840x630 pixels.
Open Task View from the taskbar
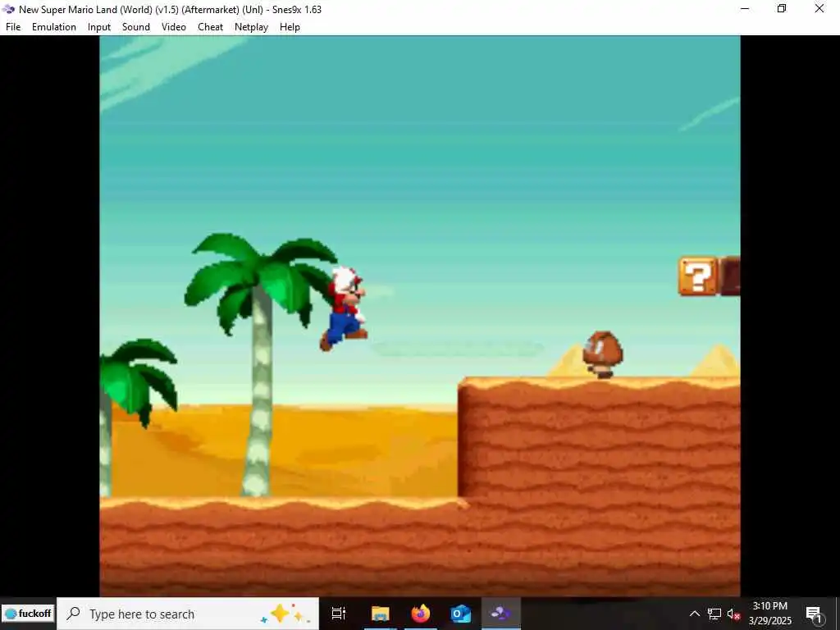pos(339,614)
